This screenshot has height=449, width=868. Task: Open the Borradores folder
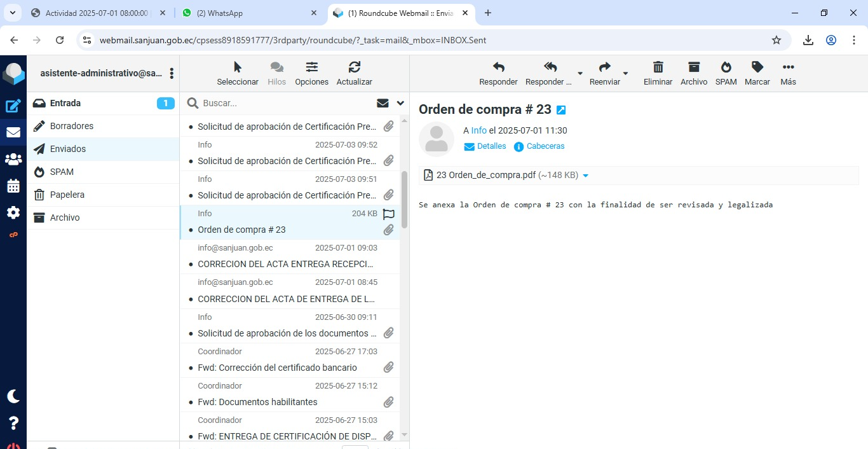[x=72, y=126]
